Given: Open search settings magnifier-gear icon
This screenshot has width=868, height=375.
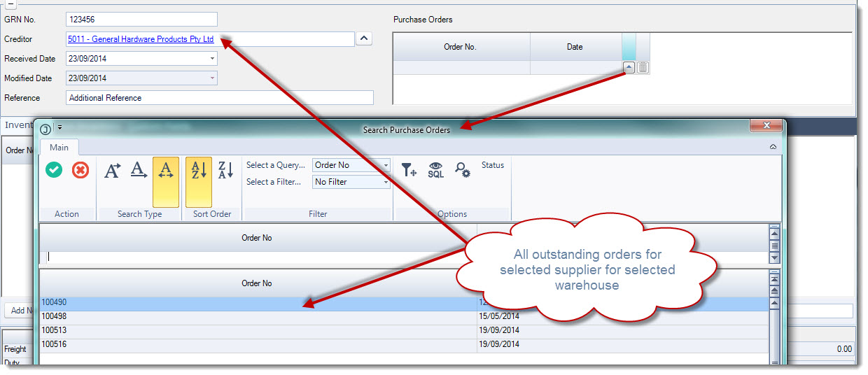Looking at the screenshot, I should click(x=462, y=169).
